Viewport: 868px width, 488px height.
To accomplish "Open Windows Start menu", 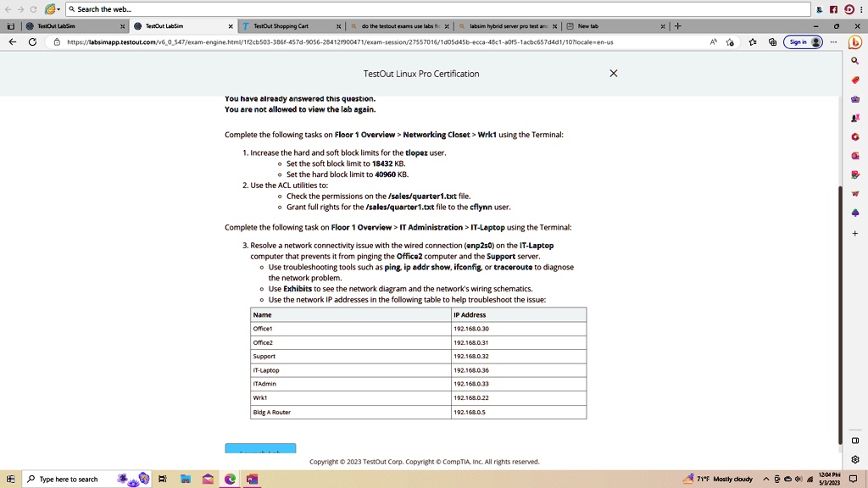I will (10, 480).
